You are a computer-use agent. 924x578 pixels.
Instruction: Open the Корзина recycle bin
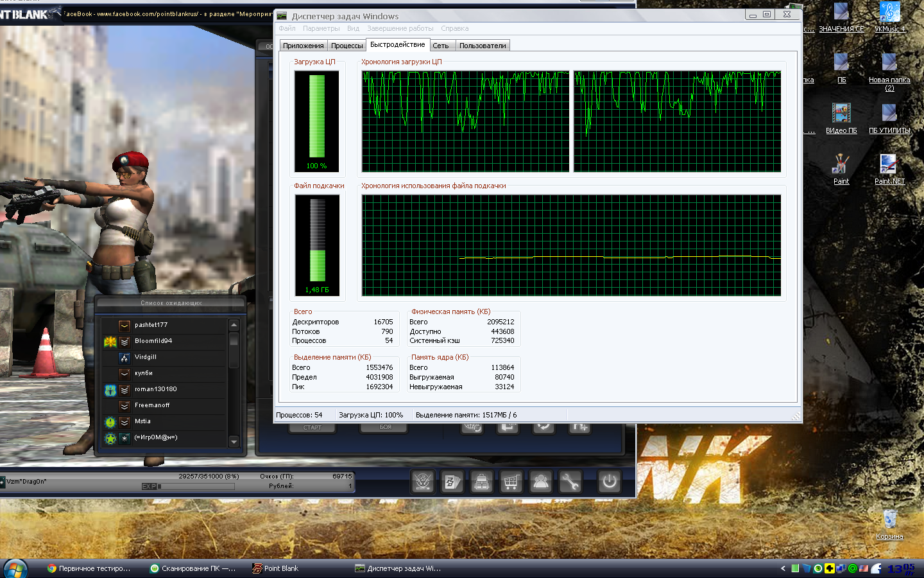(889, 525)
